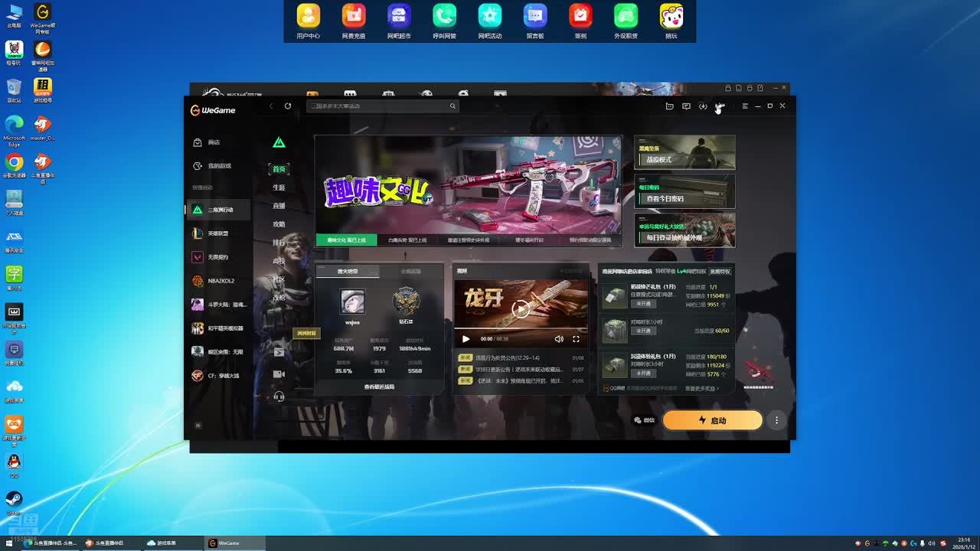Open the three-dot menu beside 启动
This screenshot has height=551, width=980.
point(776,420)
